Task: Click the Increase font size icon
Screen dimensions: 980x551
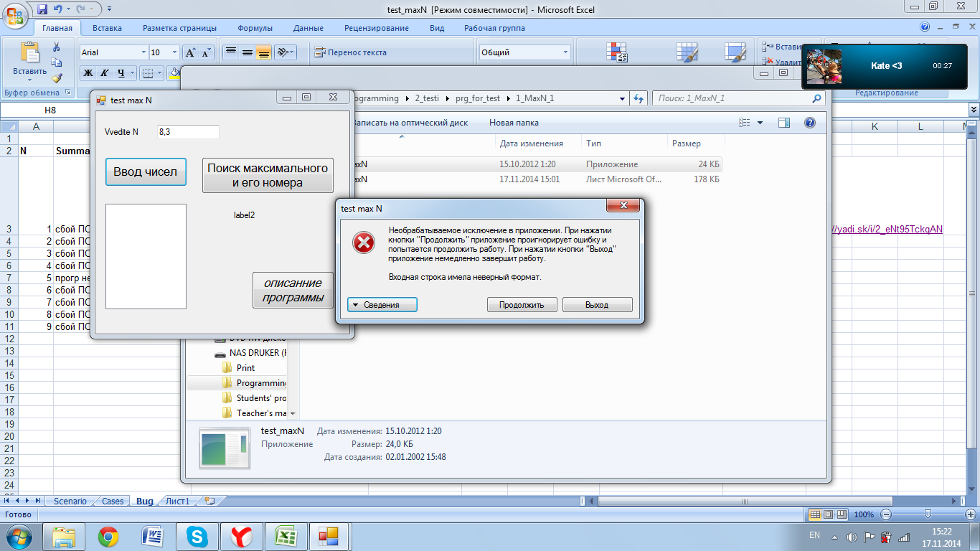Action: 190,52
